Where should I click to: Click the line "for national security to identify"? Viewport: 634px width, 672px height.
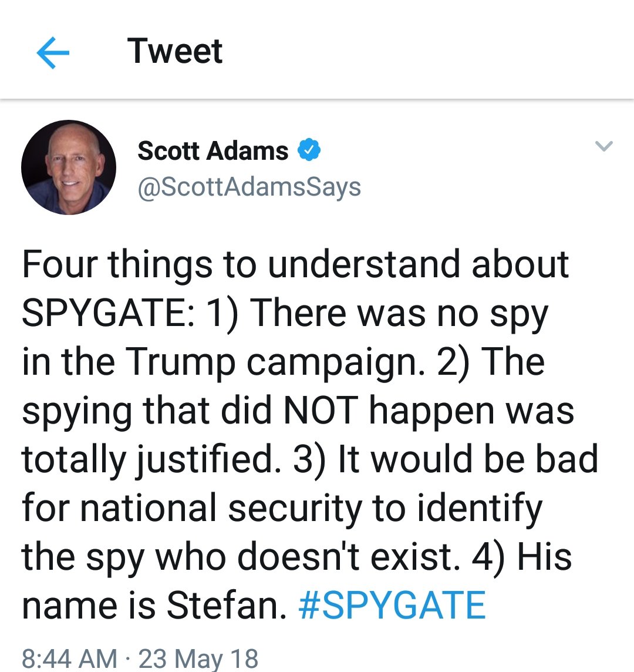point(282,508)
